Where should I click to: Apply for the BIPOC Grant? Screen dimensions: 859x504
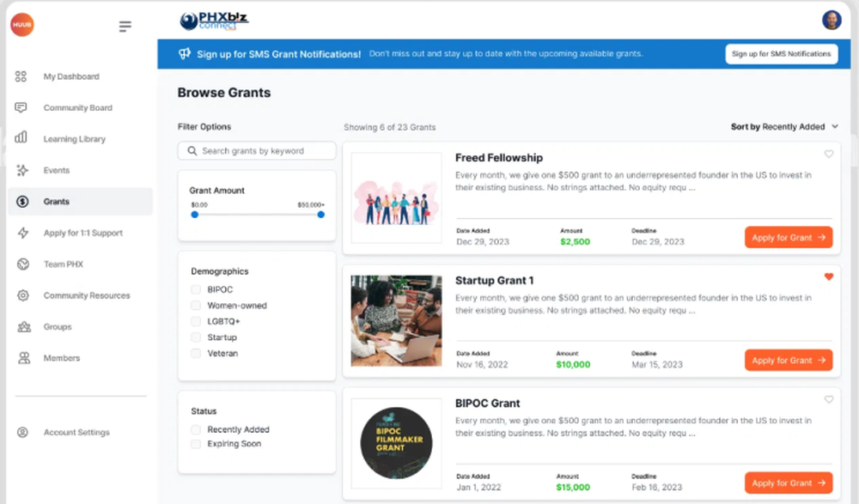pyautogui.click(x=789, y=483)
